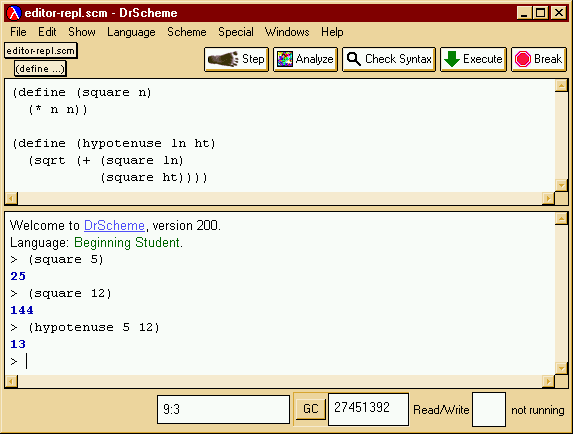Click the Analyze button's colorful icon

[285, 59]
